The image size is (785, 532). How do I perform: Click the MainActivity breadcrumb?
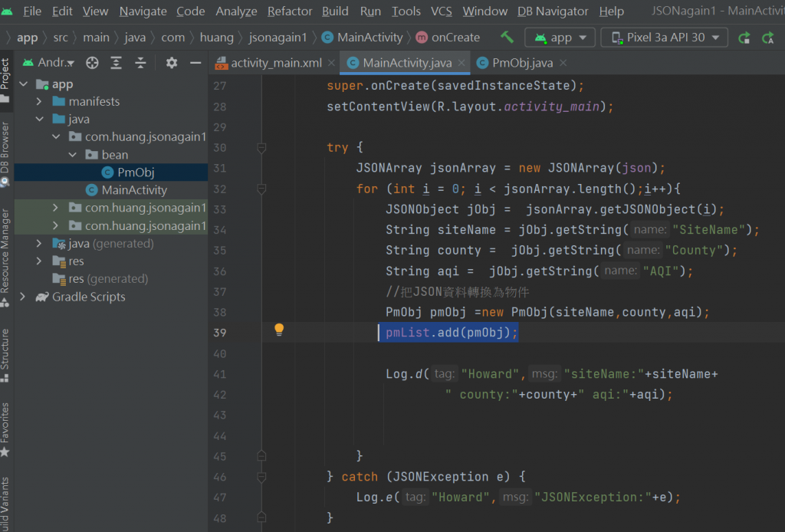pos(370,38)
